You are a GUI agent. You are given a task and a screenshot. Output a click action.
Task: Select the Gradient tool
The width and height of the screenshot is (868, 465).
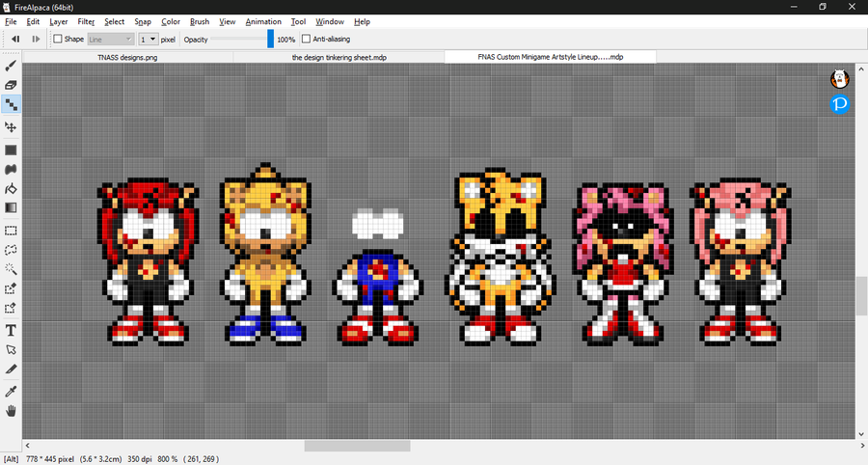point(11,207)
